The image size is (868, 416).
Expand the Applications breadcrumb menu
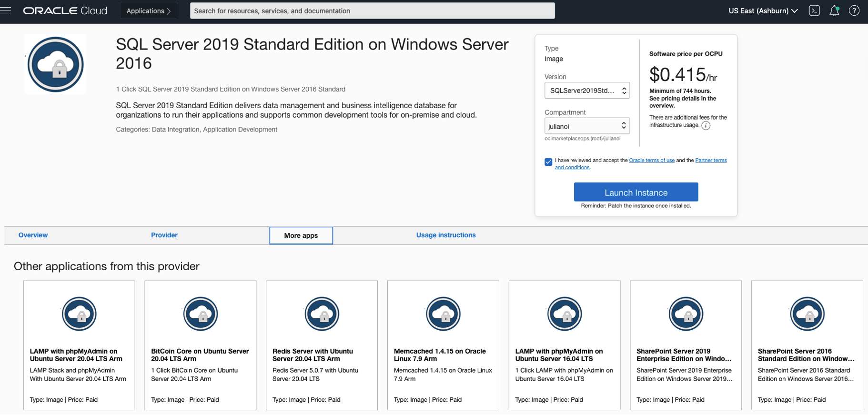click(x=149, y=10)
